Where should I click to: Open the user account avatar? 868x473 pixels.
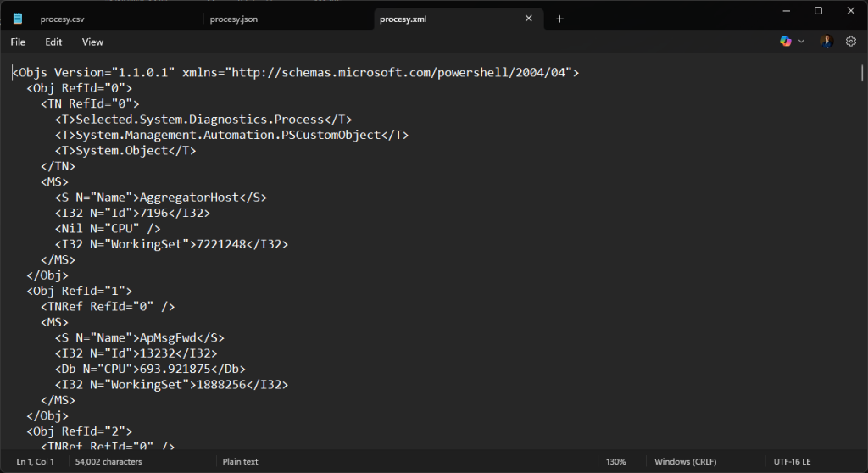pos(826,42)
